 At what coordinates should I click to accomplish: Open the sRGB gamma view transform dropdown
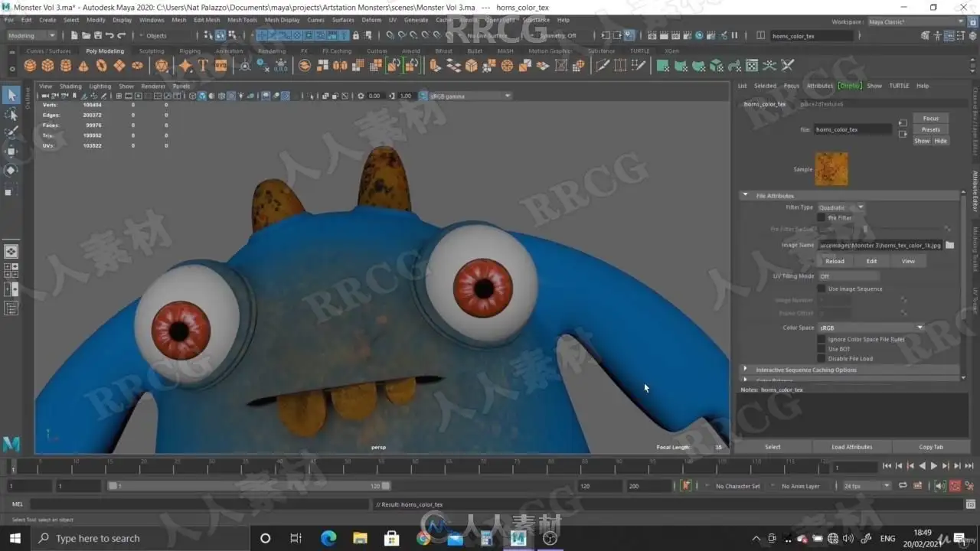[x=469, y=96]
